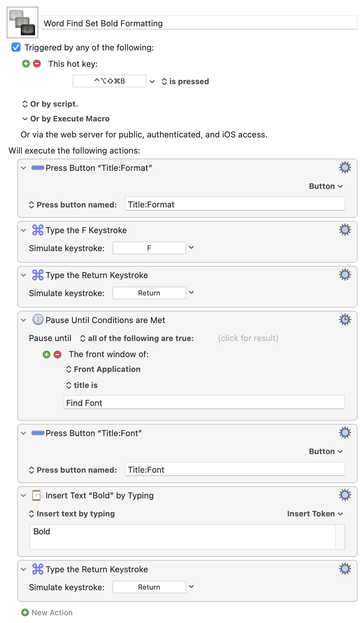Viewport: 364px width, 623px height.
Task: Collapse the Return Keystroke action above Pause Until
Action: click(x=23, y=275)
